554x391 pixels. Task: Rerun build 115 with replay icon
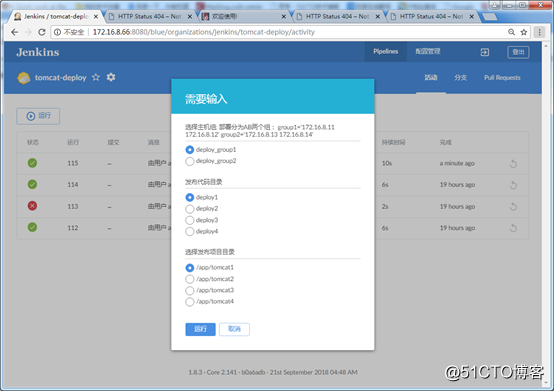[513, 164]
